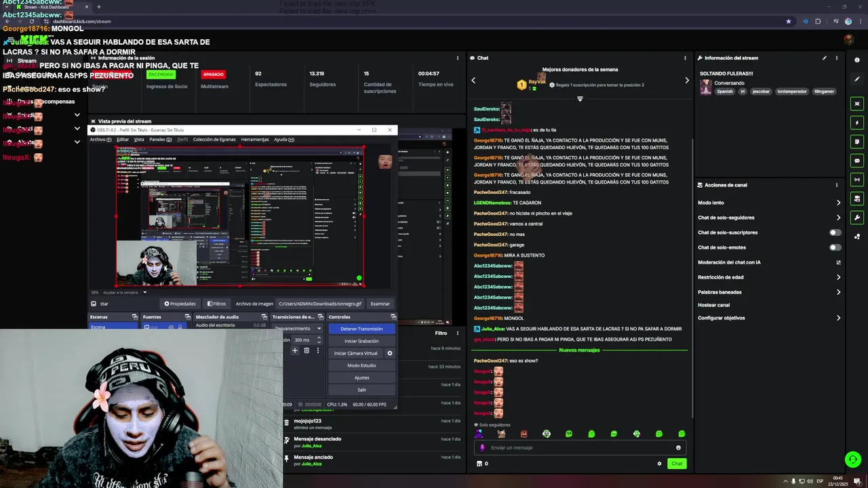This screenshot has width=868, height=488.
Task: Expand Palabras baneadas options
Action: tap(838, 292)
